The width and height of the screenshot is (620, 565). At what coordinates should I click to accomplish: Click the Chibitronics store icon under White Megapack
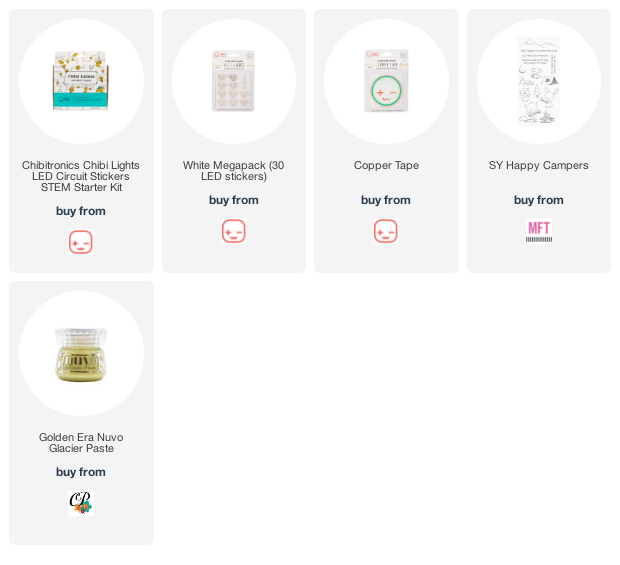click(234, 231)
